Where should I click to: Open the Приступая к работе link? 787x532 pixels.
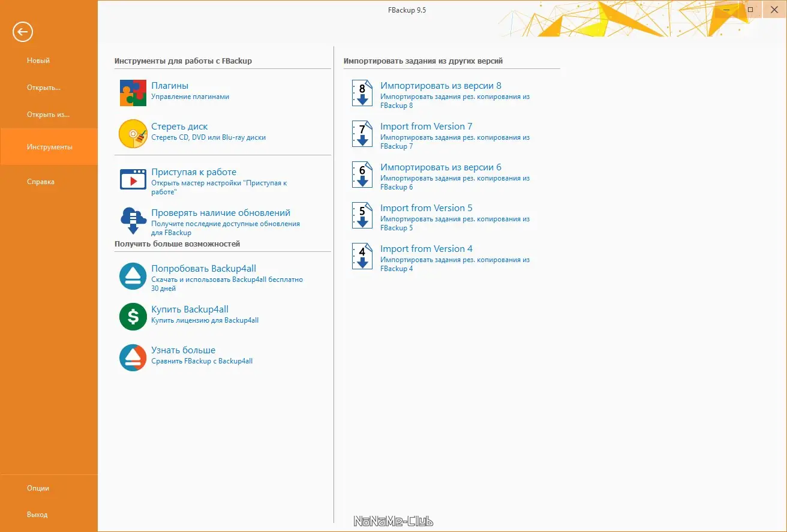click(194, 172)
